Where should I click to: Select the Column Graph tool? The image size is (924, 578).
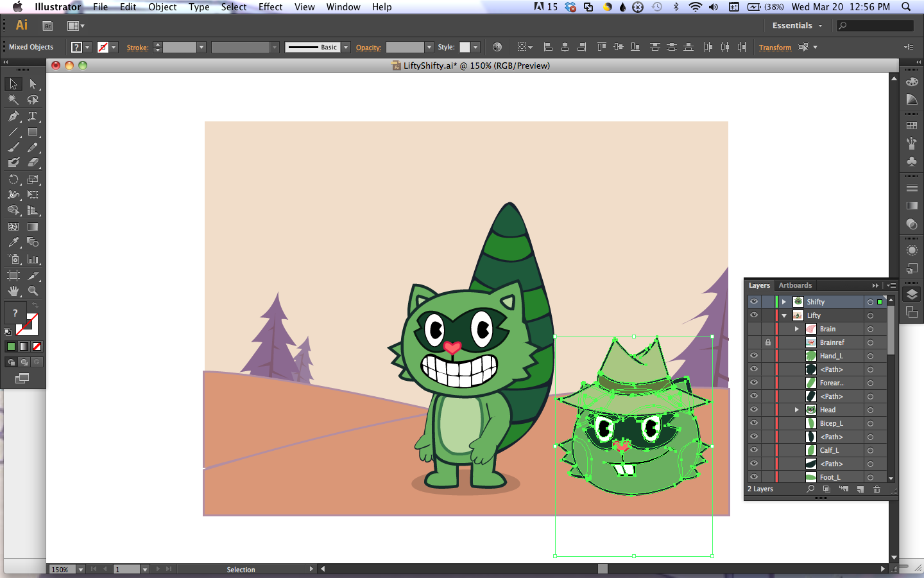33,259
